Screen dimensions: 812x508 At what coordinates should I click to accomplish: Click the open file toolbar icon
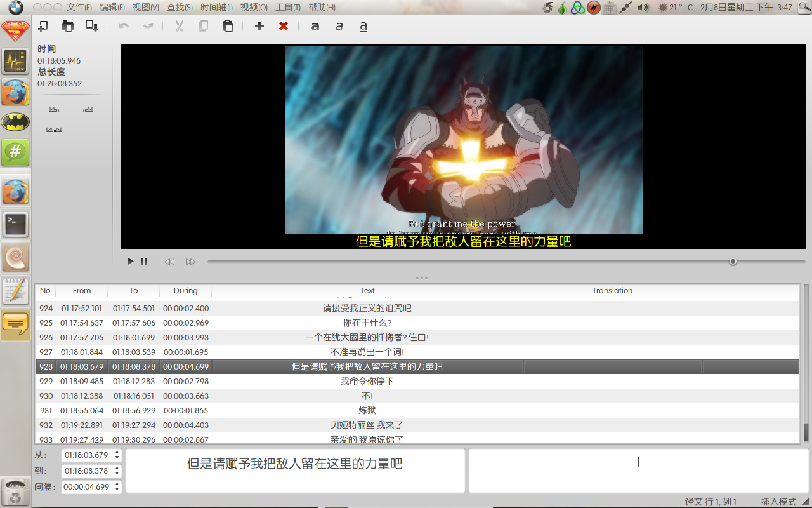coord(67,26)
